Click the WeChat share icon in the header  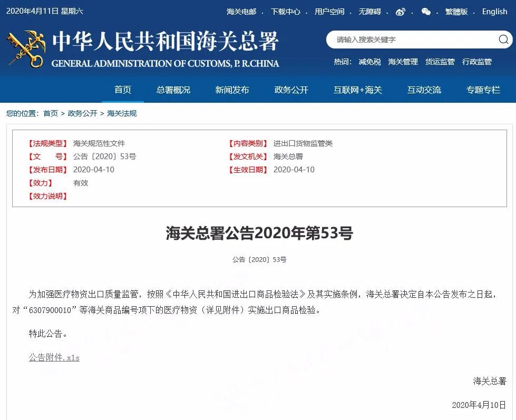[427, 12]
